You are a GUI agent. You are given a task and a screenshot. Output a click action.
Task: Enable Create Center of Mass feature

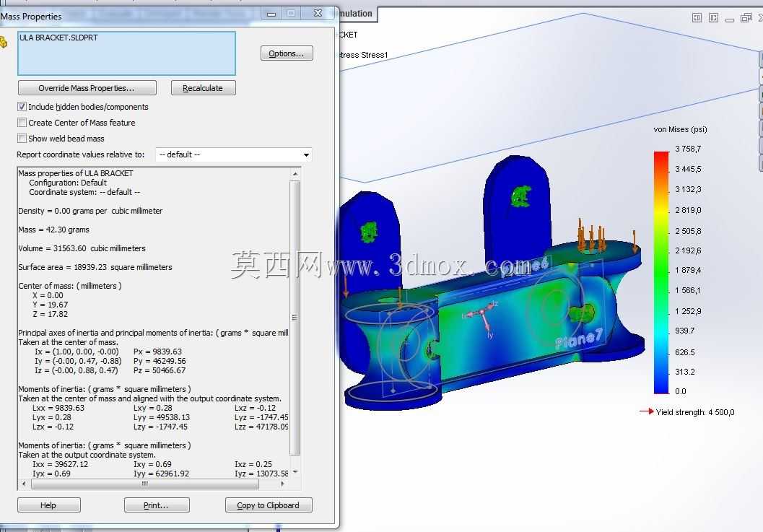22,123
